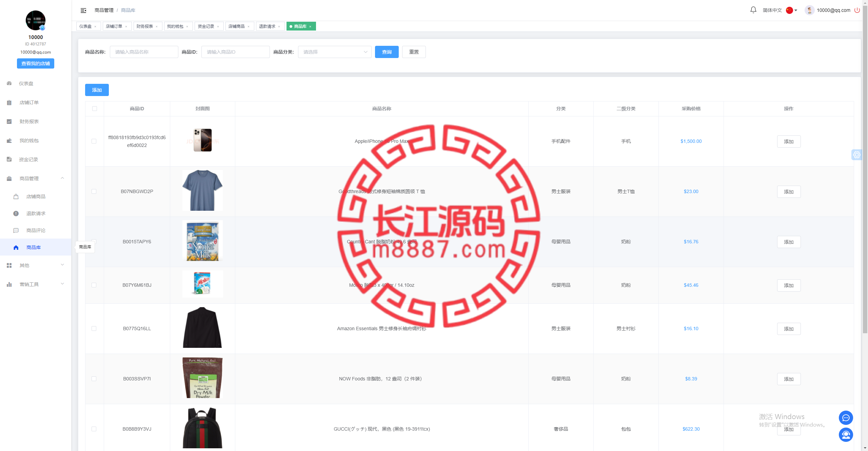
Task: Open the chat message floating icon
Action: point(846,418)
